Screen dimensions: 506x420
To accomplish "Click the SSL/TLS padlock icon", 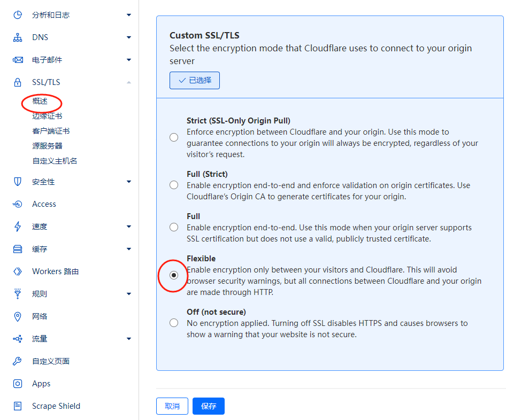I will click(x=18, y=82).
